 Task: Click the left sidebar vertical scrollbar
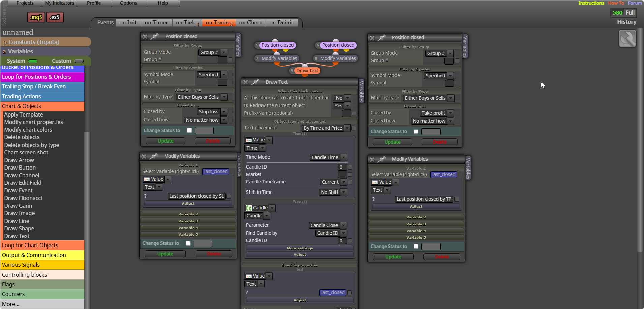[x=87, y=186]
